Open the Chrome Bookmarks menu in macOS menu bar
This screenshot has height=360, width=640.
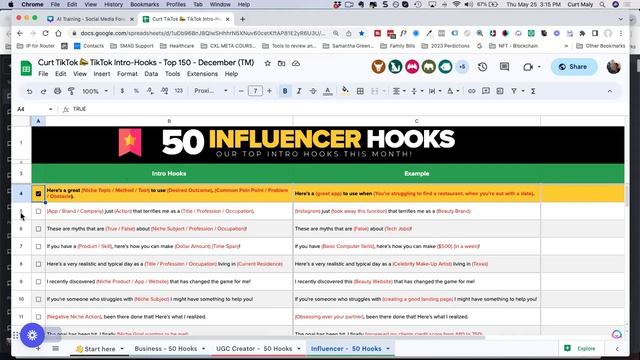pyautogui.click(x=144, y=4)
